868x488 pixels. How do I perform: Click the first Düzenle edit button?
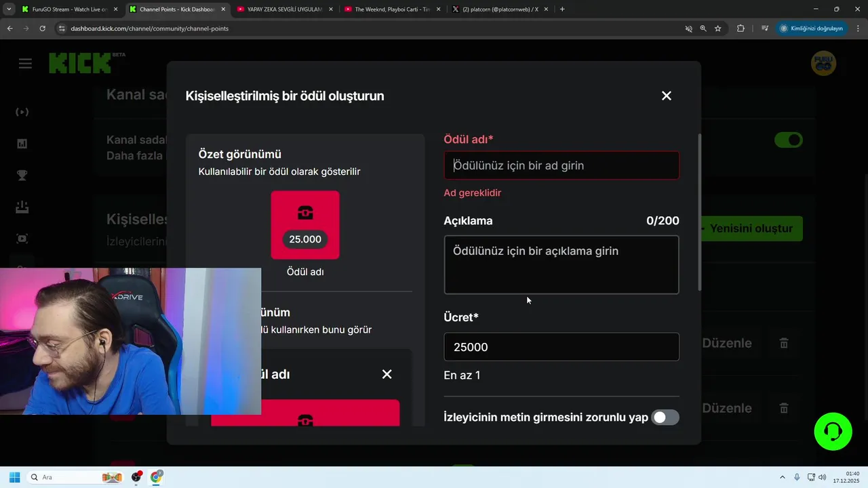(x=727, y=343)
